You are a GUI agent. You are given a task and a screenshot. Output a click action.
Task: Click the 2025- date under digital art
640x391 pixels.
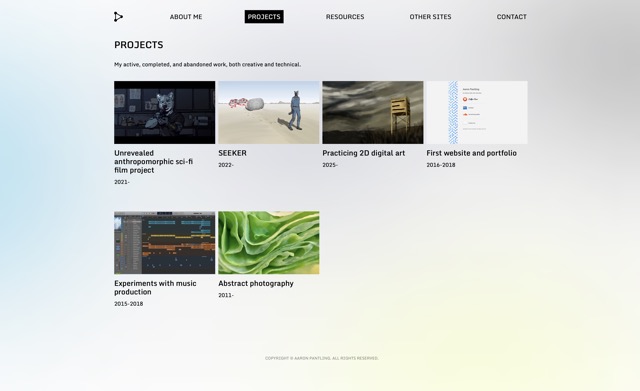point(330,165)
